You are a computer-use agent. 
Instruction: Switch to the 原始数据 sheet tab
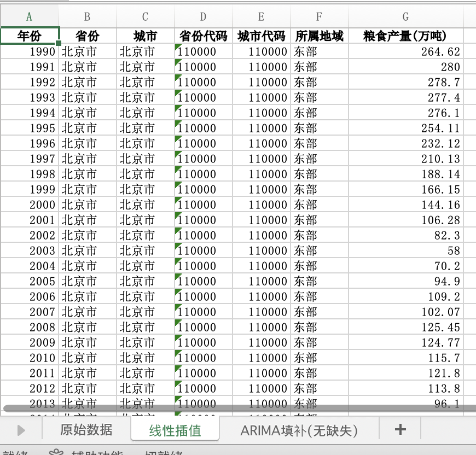[x=86, y=430]
